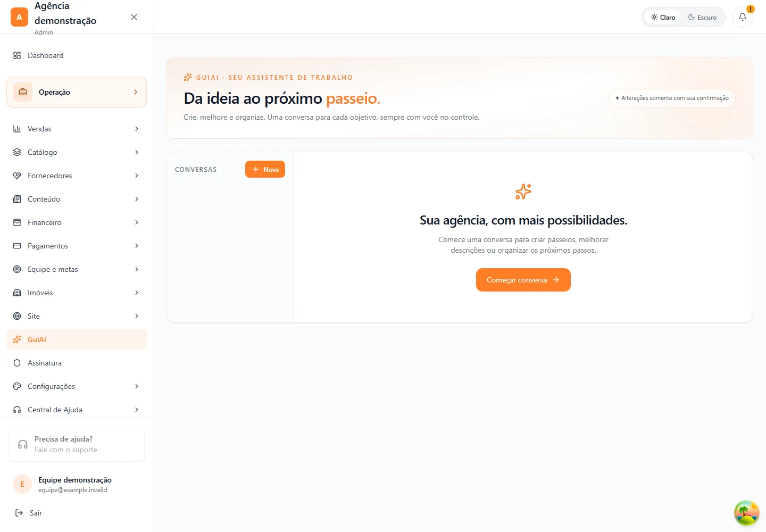Click the Sair logout icon
The height and width of the screenshot is (532, 766).
pos(19,513)
